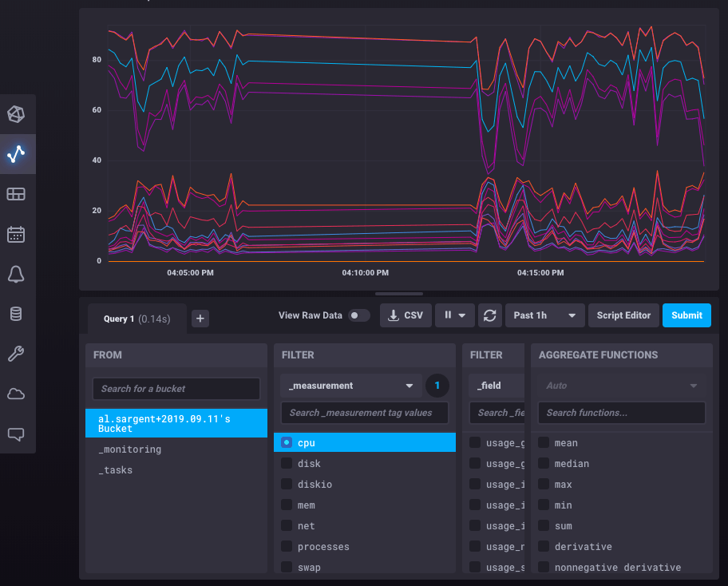Image resolution: width=728 pixels, height=586 pixels.
Task: Add a new query with the plus tab
Action: click(x=200, y=318)
